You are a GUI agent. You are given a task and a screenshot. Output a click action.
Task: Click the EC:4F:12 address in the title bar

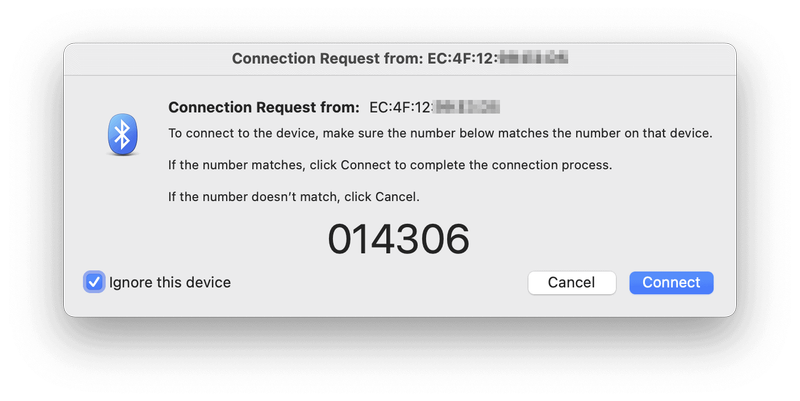tap(463, 58)
